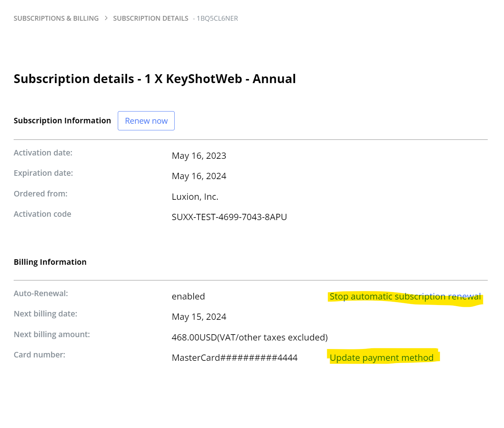
Task: Select the expiration date May 16, 2024
Action: (199, 176)
